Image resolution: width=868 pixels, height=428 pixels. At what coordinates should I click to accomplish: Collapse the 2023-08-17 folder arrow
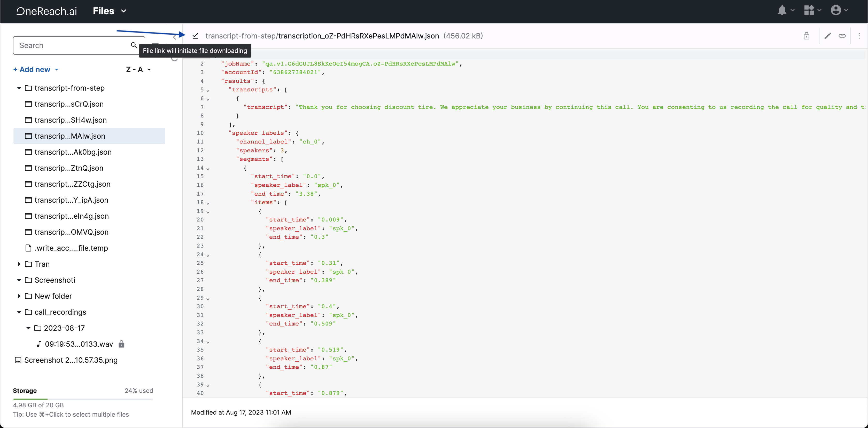pyautogui.click(x=28, y=328)
